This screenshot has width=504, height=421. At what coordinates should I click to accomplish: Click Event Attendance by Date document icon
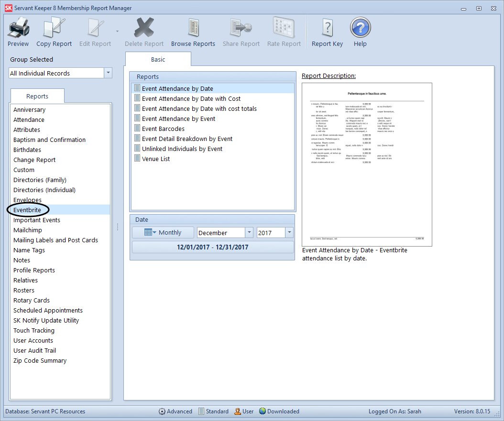click(137, 88)
